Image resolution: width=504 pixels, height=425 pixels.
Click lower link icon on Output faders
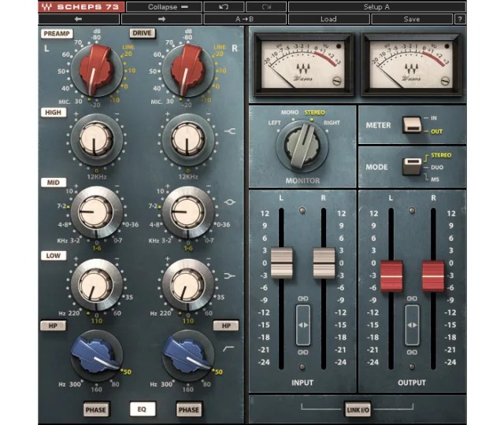coord(412,353)
